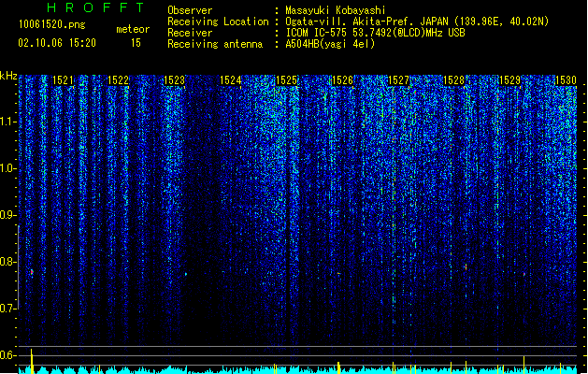Click the 1.1 frequency axis label

click(x=8, y=122)
